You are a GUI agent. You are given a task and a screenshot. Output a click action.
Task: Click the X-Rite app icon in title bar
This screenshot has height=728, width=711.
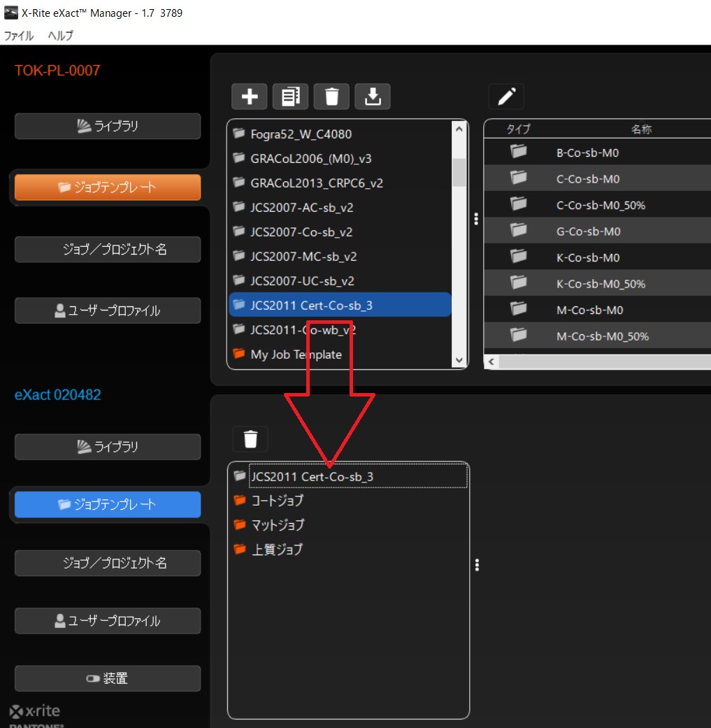pos(10,13)
